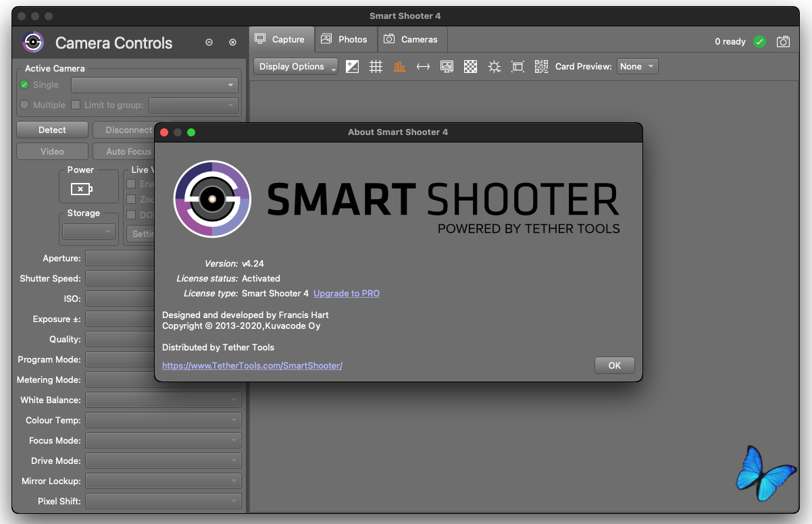Click 'Designed and developed by Francis Hart' text

pos(246,315)
